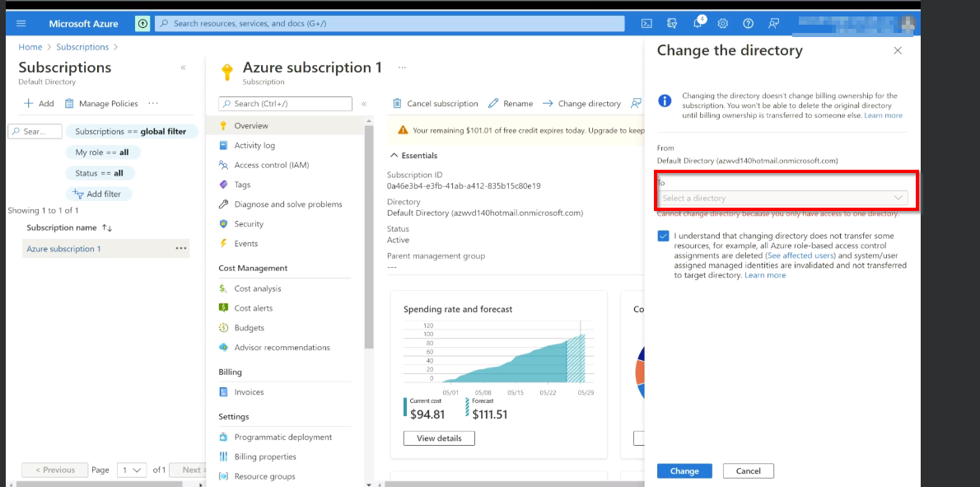The height and width of the screenshot is (487, 980).
Task: Collapse the Essentials section
Action: pyautogui.click(x=394, y=156)
